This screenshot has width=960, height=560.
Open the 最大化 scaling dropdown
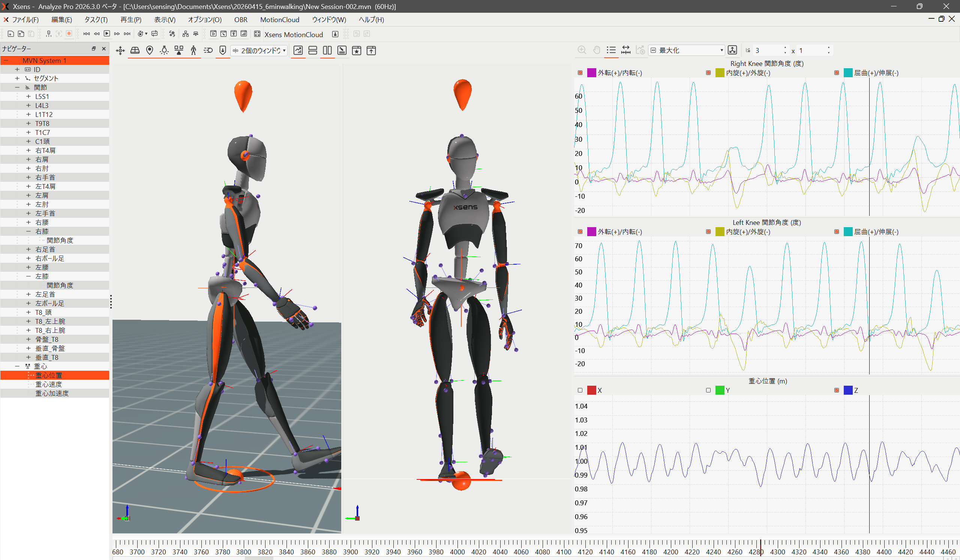[x=687, y=50]
